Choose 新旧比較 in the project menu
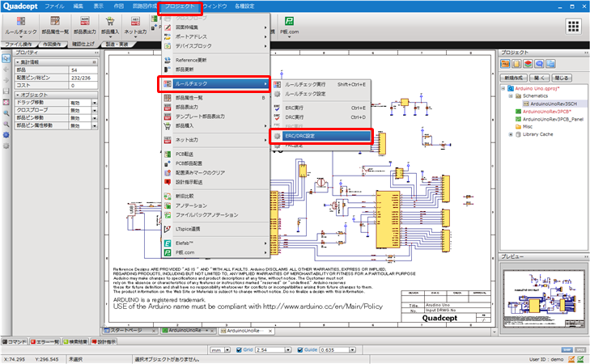590x364 pixels. (x=216, y=197)
